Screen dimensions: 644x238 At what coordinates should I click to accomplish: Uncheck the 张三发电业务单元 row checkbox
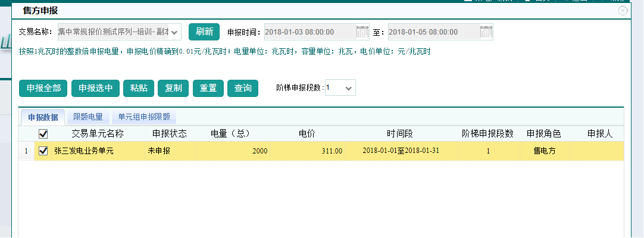[x=43, y=151]
